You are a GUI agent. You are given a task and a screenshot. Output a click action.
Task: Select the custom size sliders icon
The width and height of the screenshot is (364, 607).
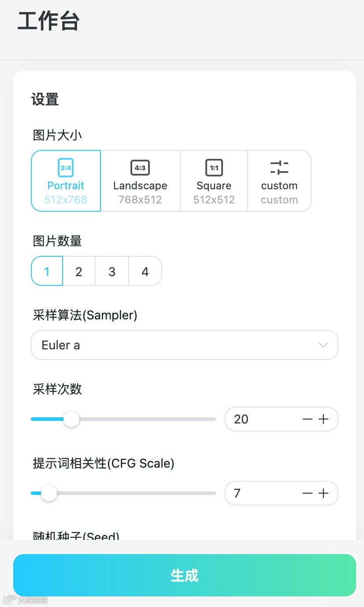click(x=279, y=168)
